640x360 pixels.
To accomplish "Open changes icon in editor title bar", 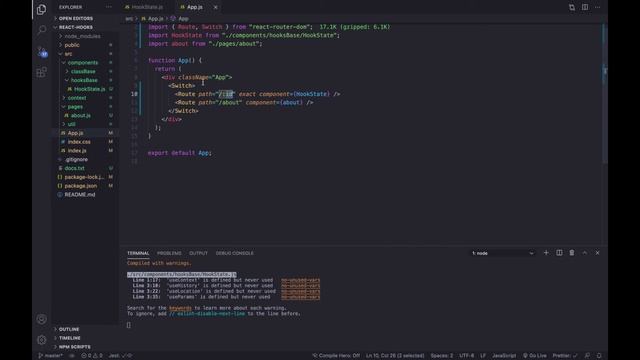I will click(x=572, y=7).
